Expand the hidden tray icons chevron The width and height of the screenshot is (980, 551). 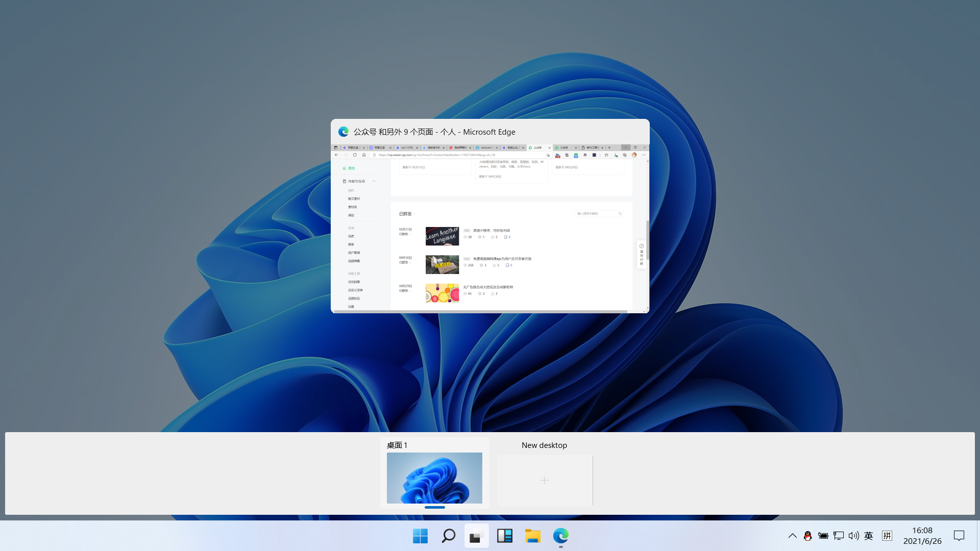point(792,536)
